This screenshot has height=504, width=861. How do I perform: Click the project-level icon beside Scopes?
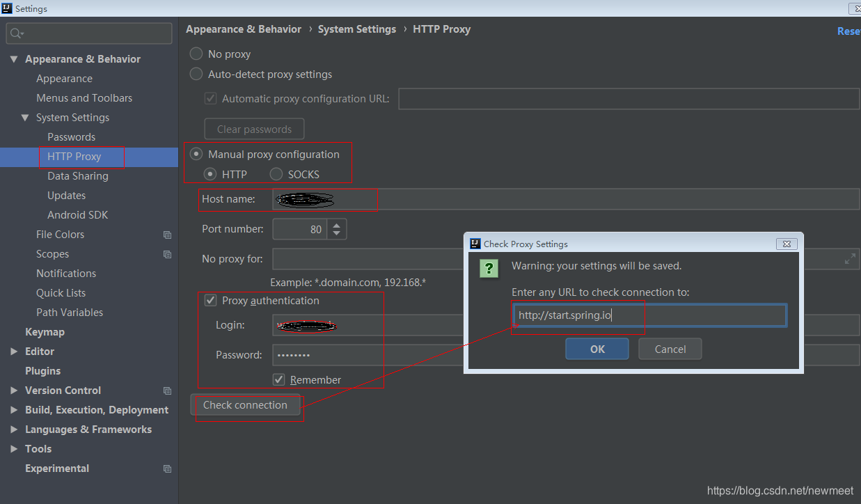[167, 254]
